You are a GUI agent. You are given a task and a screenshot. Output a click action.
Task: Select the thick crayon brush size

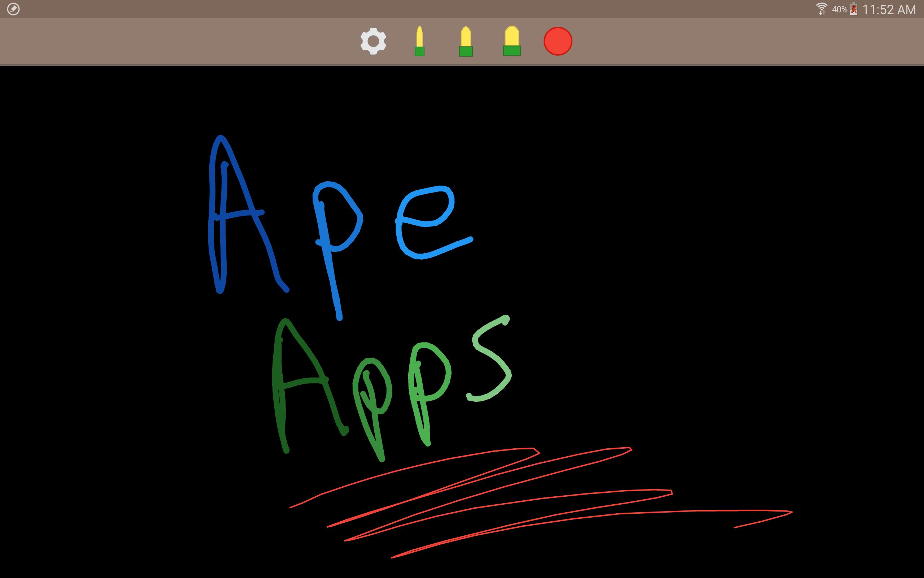(x=512, y=41)
